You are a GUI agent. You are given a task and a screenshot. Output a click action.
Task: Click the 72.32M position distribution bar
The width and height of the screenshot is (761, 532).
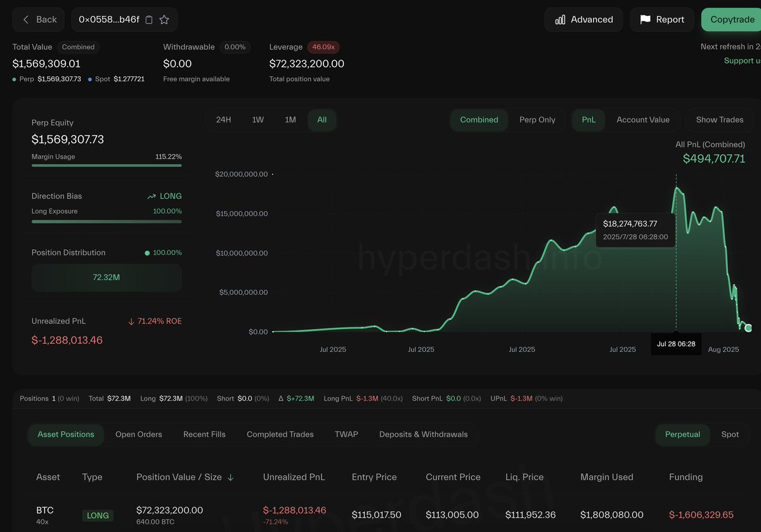(107, 278)
